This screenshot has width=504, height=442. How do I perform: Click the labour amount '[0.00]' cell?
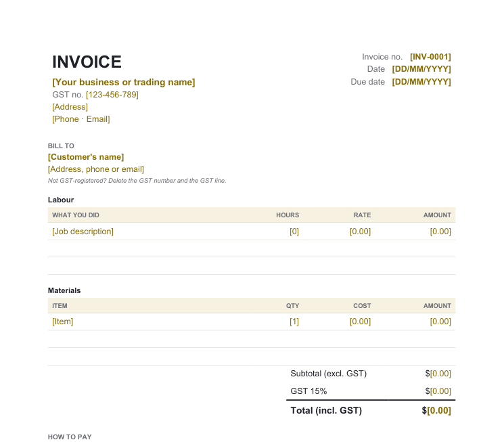click(x=440, y=231)
